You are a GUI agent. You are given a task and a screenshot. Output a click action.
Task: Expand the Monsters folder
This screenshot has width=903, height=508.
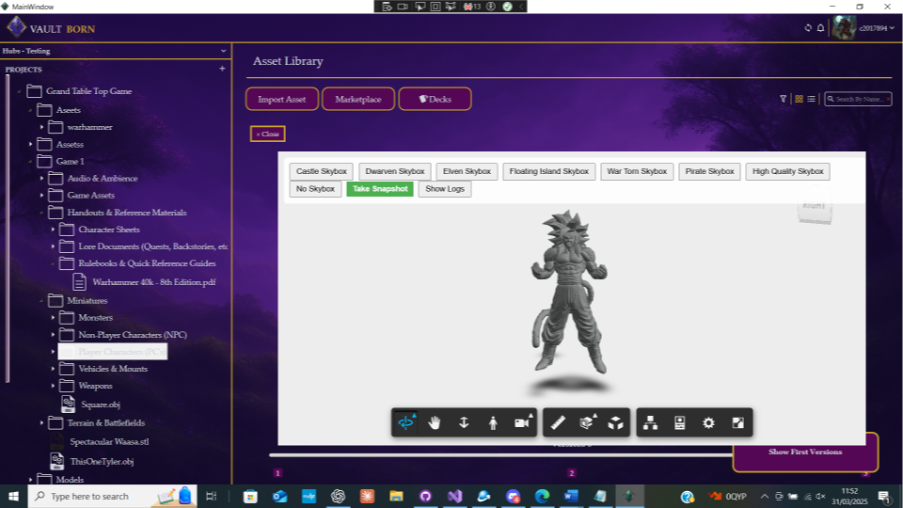point(53,317)
